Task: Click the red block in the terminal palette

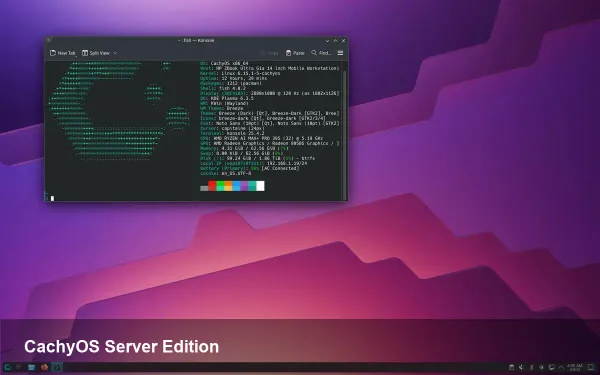Action: (x=212, y=186)
